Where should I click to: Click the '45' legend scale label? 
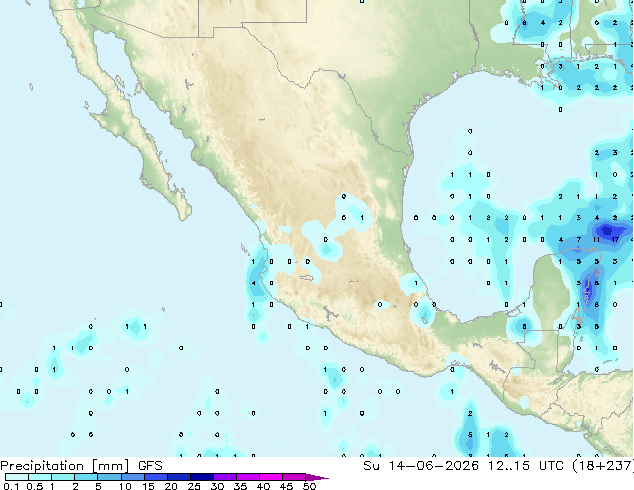tap(286, 486)
